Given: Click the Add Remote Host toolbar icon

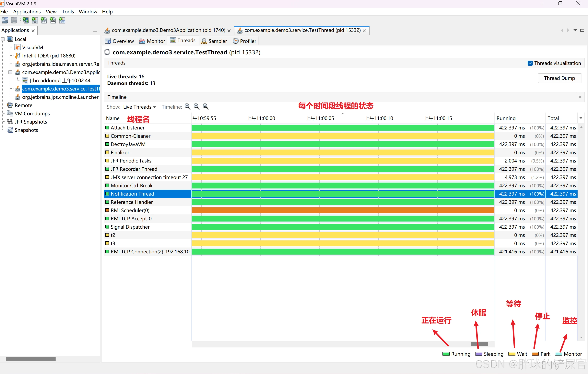Looking at the screenshot, I should pyautogui.click(x=26, y=20).
